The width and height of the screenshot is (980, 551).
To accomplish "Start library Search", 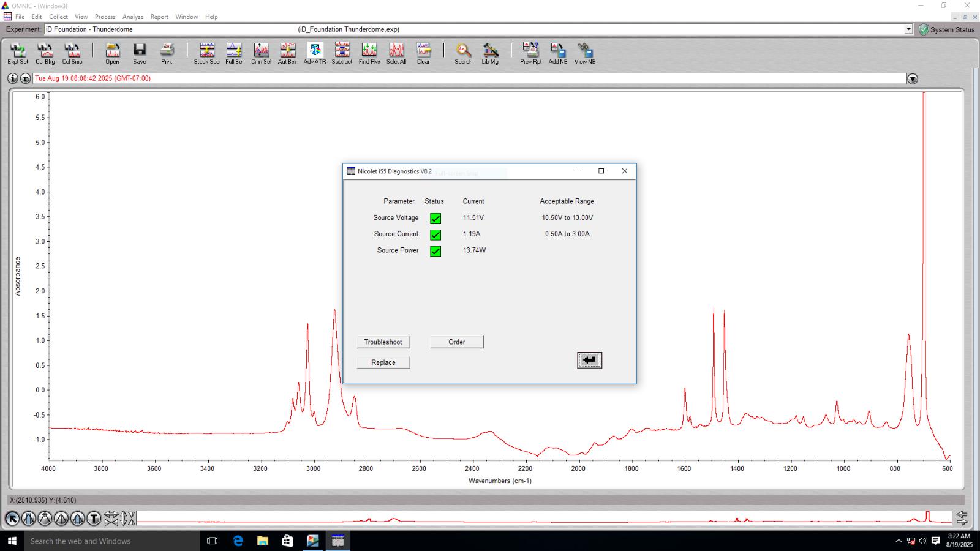I will point(464,53).
